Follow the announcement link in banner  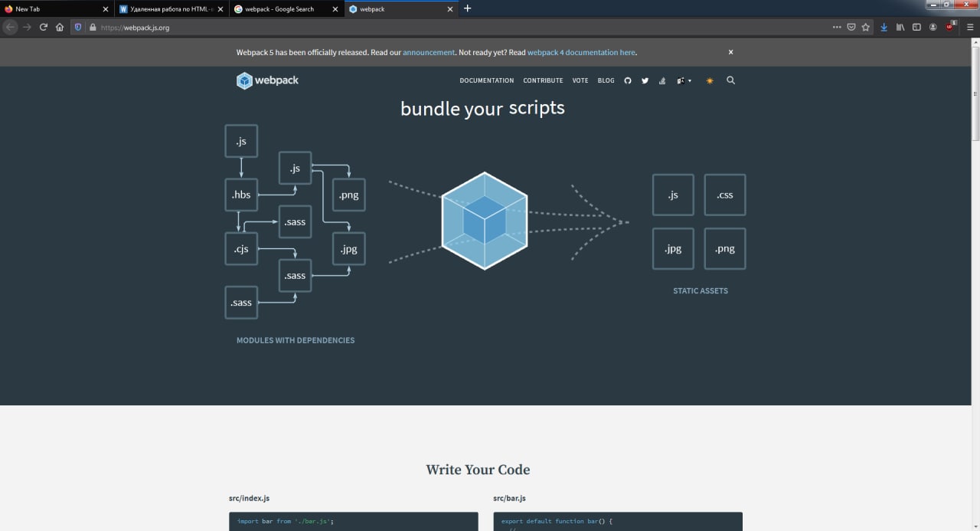[x=429, y=52]
